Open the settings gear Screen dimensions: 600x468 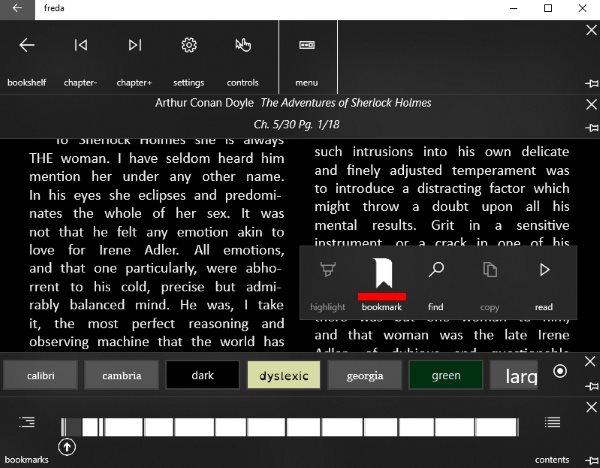(x=189, y=46)
